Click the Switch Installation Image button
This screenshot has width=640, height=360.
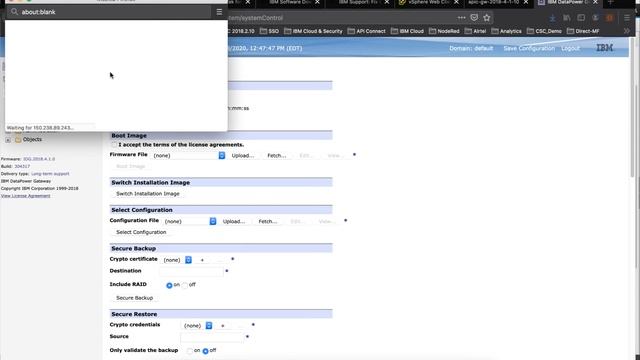(148, 194)
